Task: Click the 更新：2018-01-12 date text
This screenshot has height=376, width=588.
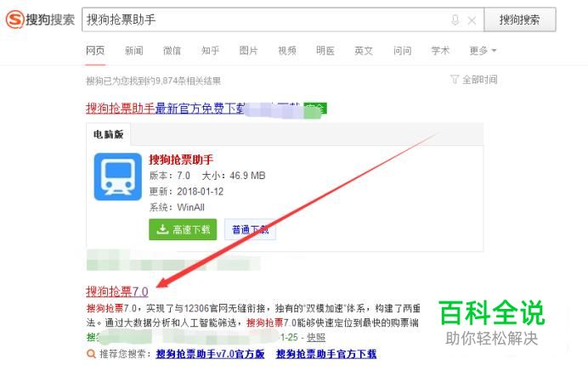Action: [186, 192]
